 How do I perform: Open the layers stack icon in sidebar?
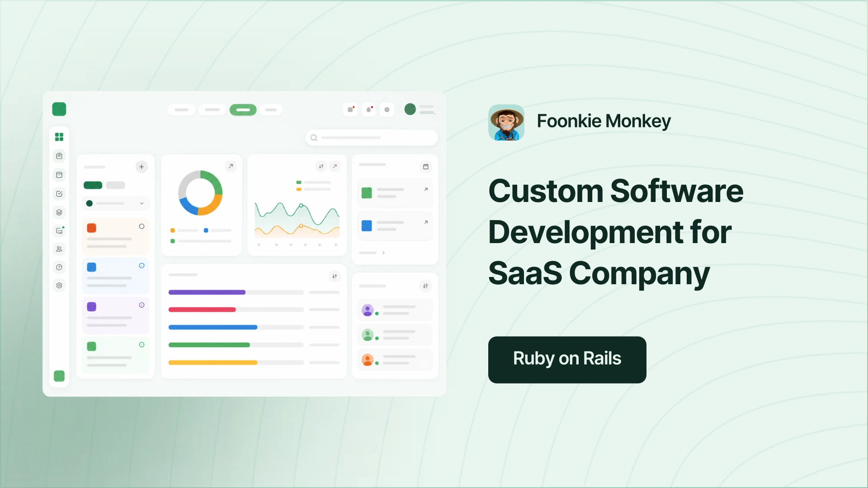59,212
